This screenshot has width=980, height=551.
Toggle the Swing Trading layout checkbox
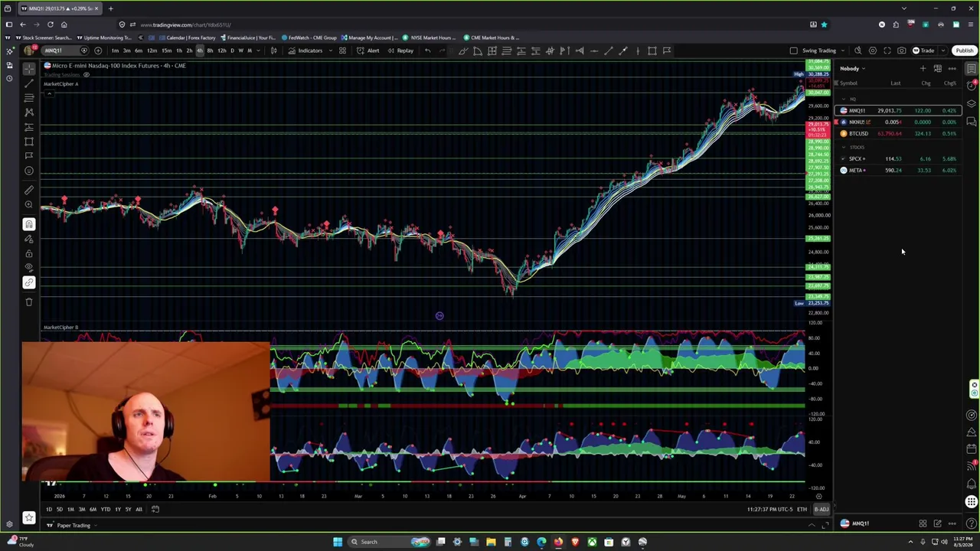coord(794,51)
